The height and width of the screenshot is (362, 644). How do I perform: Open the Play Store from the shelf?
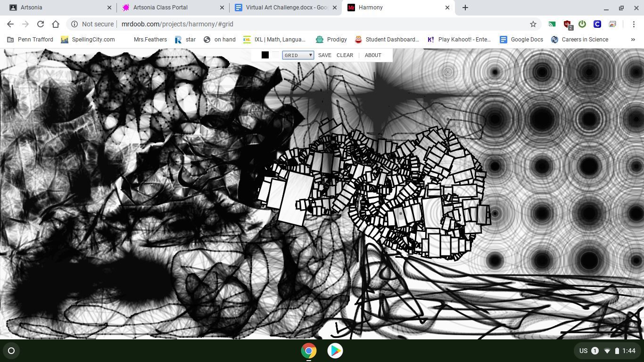pos(335,351)
